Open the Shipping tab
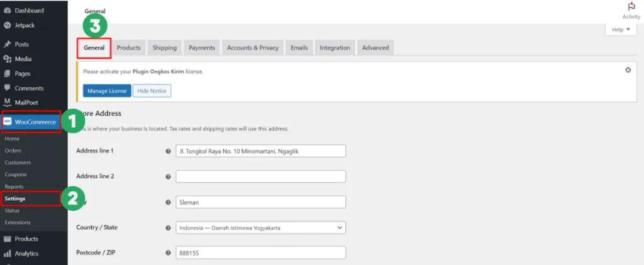Screen dimensions: 644x265 [x=165, y=48]
